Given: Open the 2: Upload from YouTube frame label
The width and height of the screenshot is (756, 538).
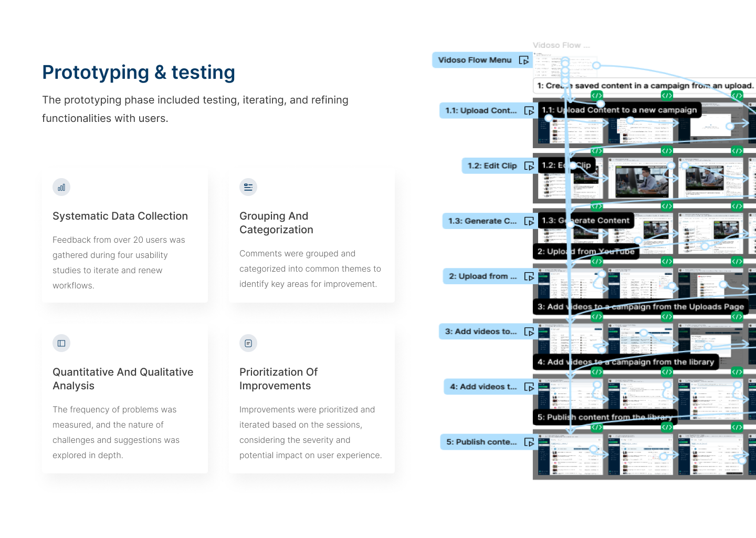Looking at the screenshot, I should [x=586, y=252].
